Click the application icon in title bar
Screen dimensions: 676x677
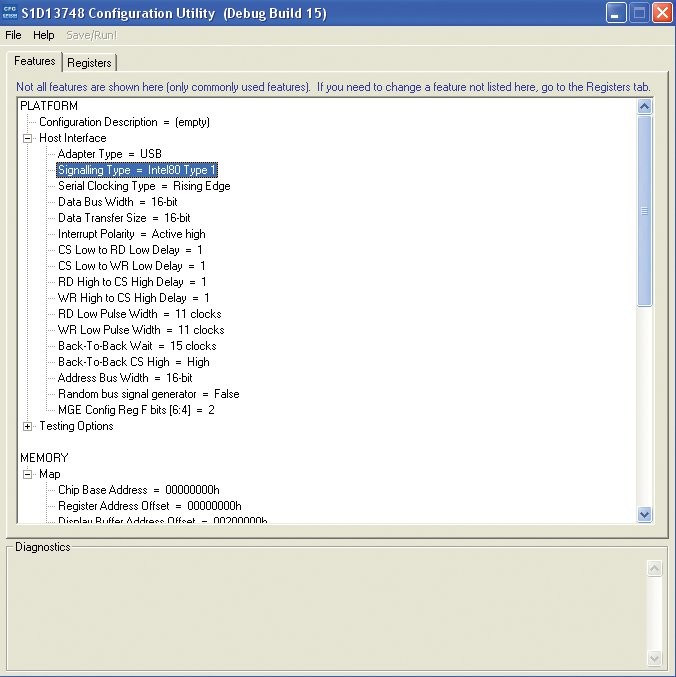click(x=9, y=13)
